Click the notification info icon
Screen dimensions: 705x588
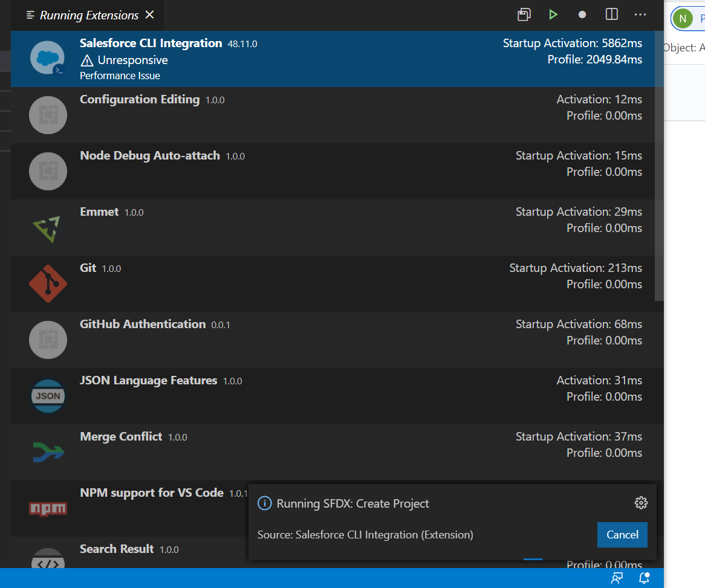coord(264,503)
